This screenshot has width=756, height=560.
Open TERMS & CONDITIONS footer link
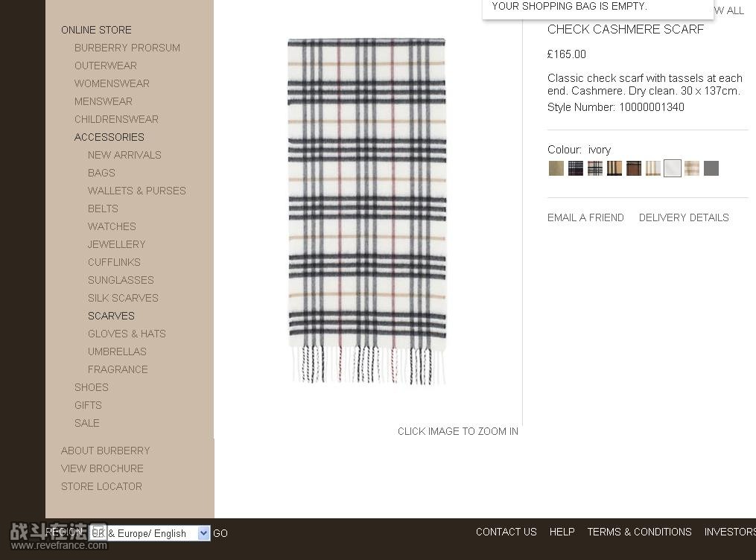pos(639,532)
